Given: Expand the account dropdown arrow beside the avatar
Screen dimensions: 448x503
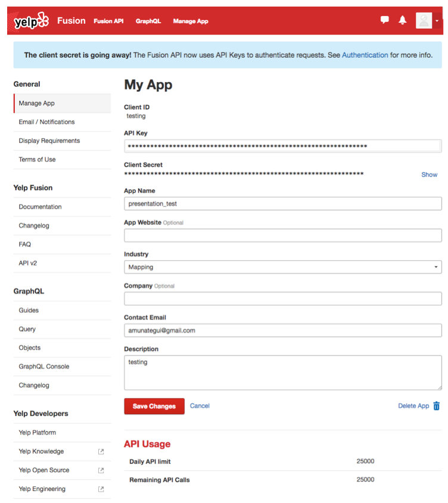Looking at the screenshot, I should coord(437,21).
